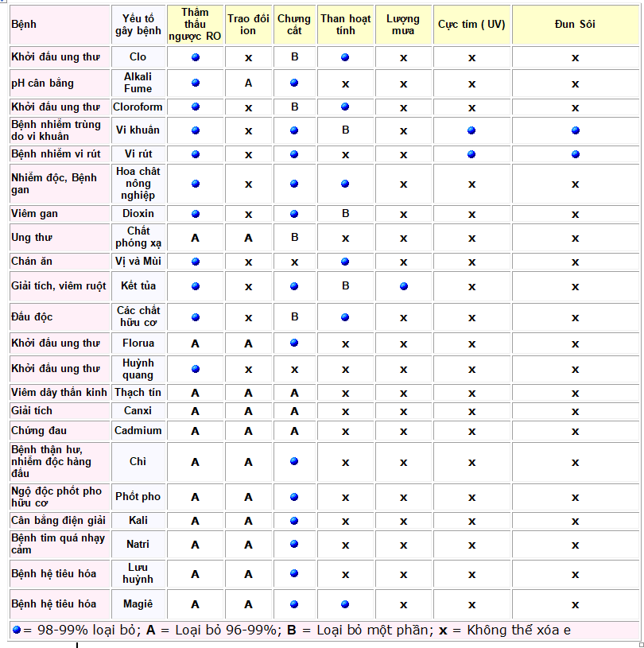This screenshot has height=648, width=644.
Task: Select the blue dot under Chưng cất for Kali
Action: pyautogui.click(x=294, y=521)
